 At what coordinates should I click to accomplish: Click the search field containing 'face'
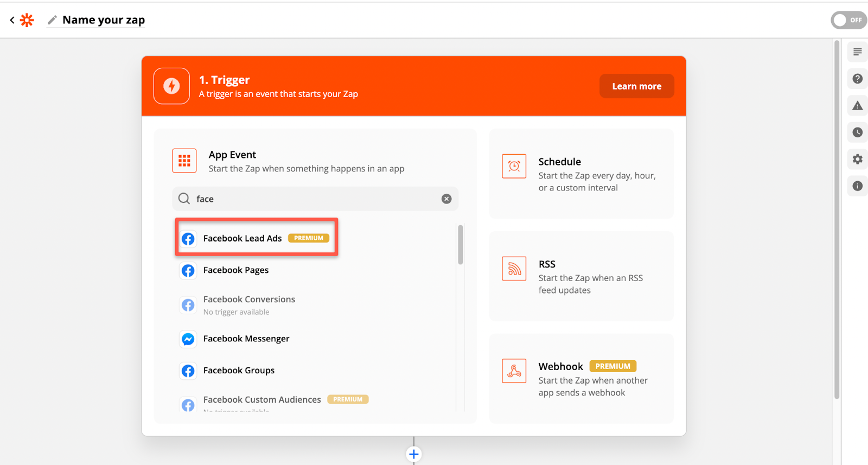tap(315, 199)
